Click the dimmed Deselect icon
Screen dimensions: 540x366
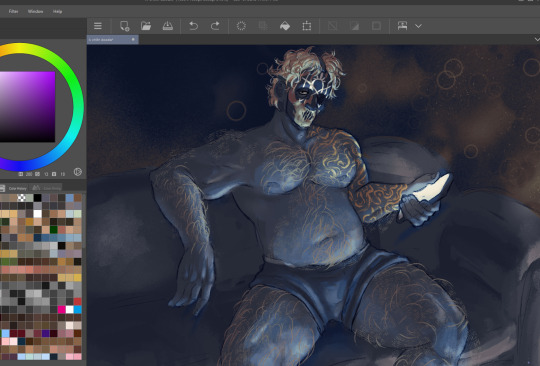point(332,26)
